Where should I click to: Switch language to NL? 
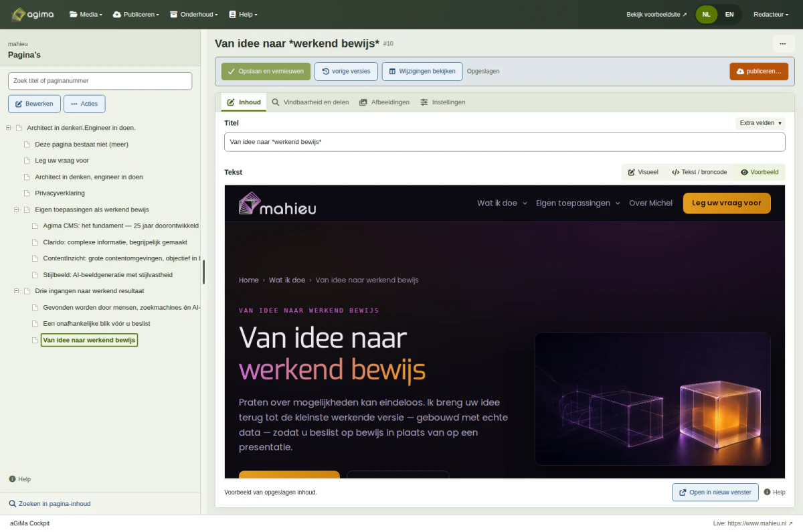707,14
